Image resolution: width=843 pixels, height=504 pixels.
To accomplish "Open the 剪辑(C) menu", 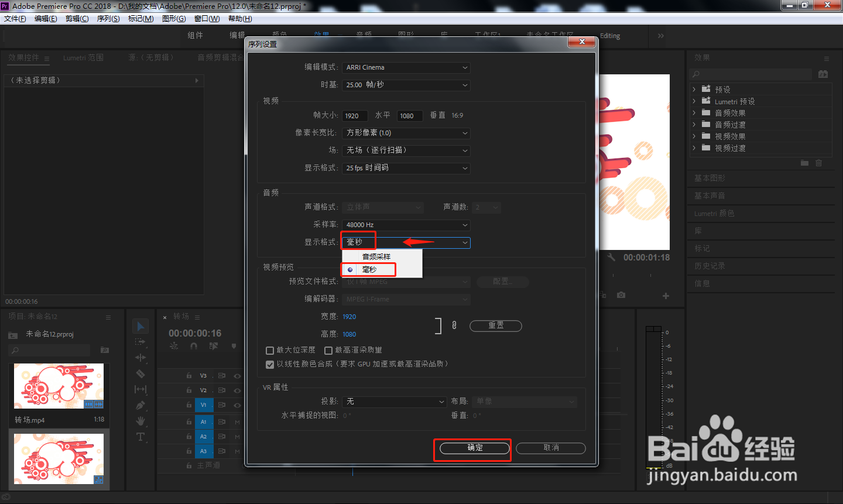I will pos(77,19).
